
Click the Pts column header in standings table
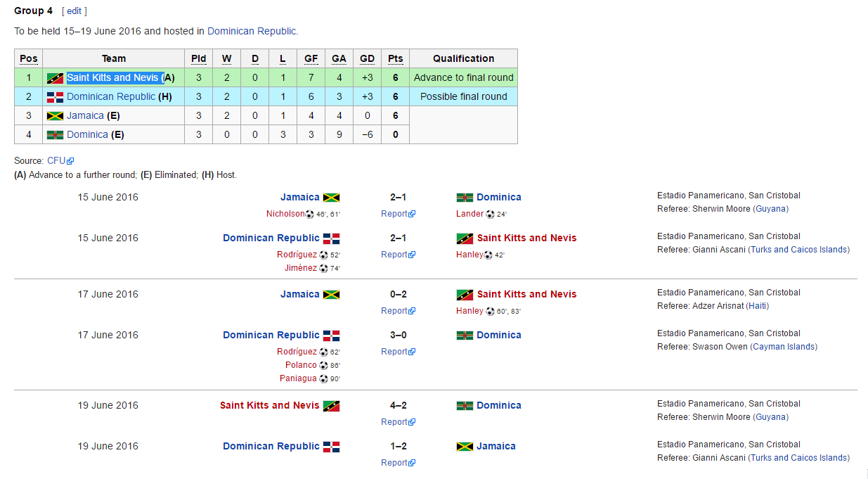point(396,58)
